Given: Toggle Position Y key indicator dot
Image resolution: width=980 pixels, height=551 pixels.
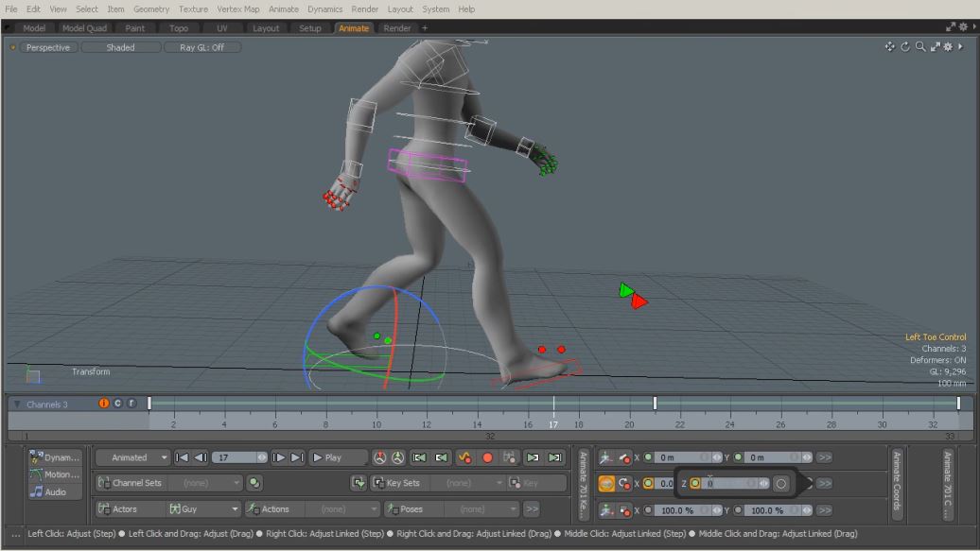Looking at the screenshot, I should click(738, 457).
